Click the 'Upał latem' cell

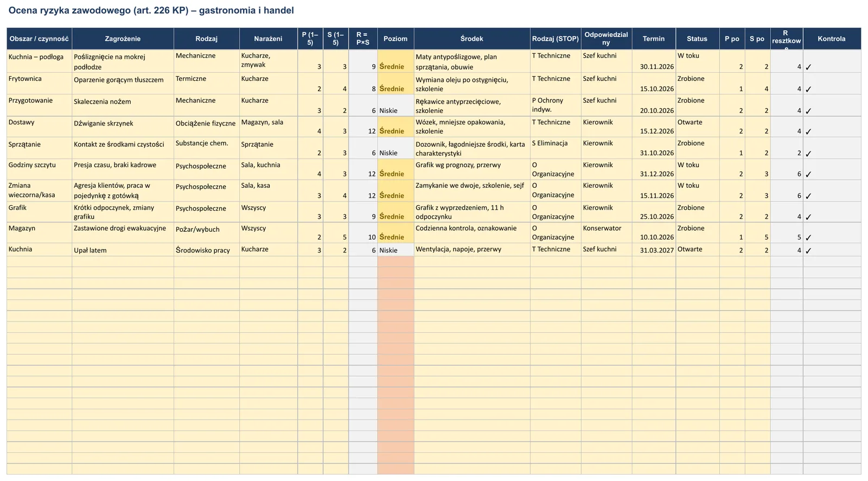coord(123,250)
